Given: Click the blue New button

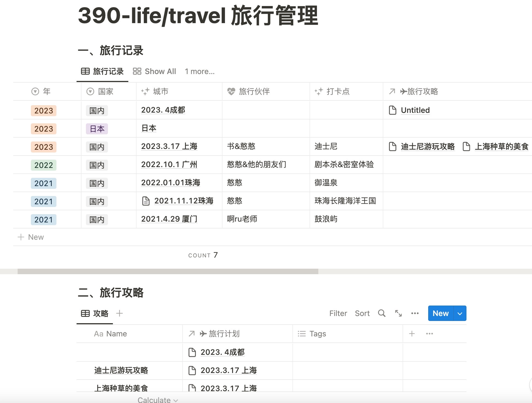Looking at the screenshot, I should click(x=441, y=313).
